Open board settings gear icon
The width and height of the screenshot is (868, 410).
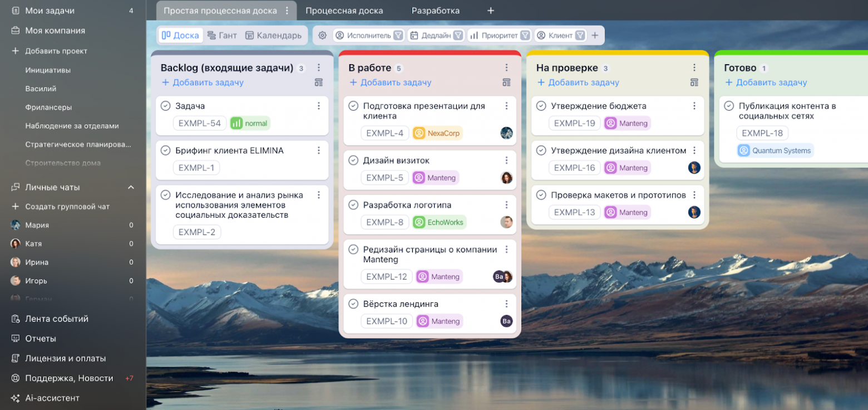click(322, 35)
